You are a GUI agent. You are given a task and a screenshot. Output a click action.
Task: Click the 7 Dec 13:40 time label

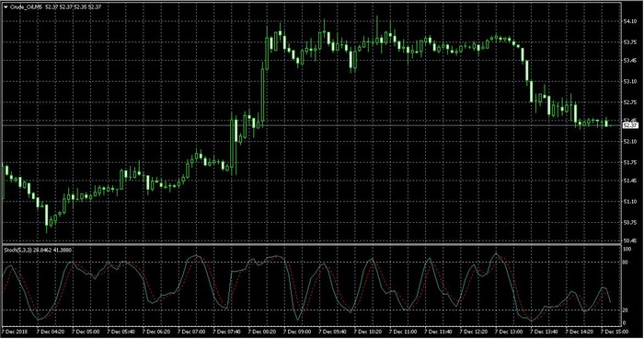[545, 332]
